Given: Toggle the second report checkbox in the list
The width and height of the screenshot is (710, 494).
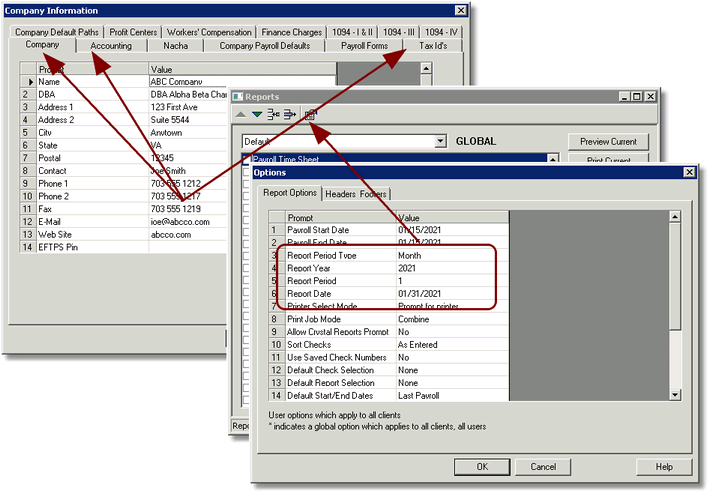Looking at the screenshot, I should pos(246,172).
